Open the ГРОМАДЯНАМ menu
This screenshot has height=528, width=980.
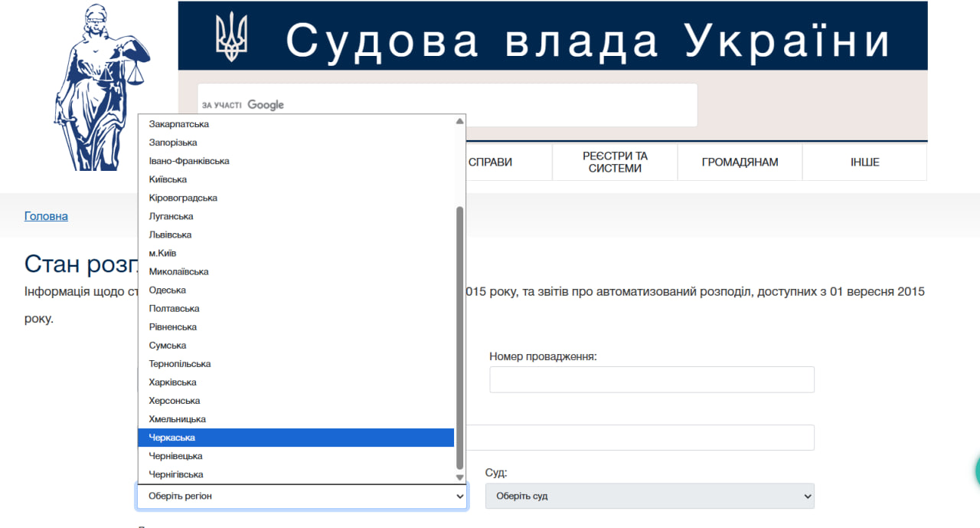point(740,162)
